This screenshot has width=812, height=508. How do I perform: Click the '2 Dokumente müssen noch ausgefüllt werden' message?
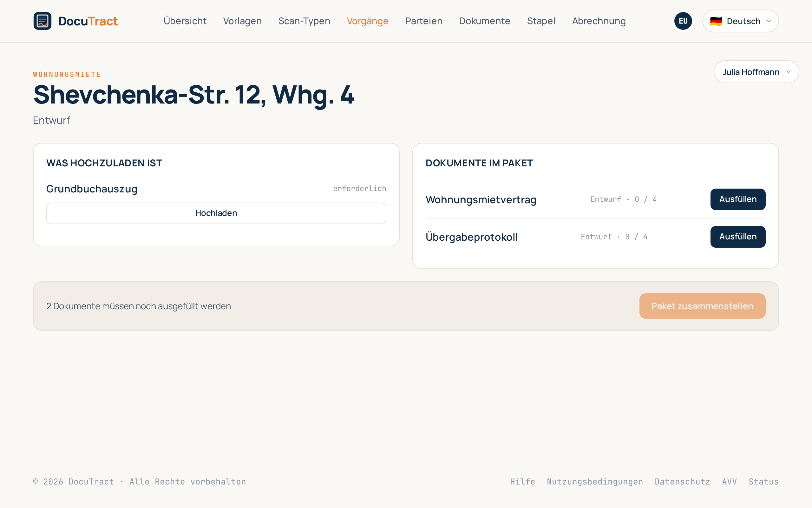(139, 306)
